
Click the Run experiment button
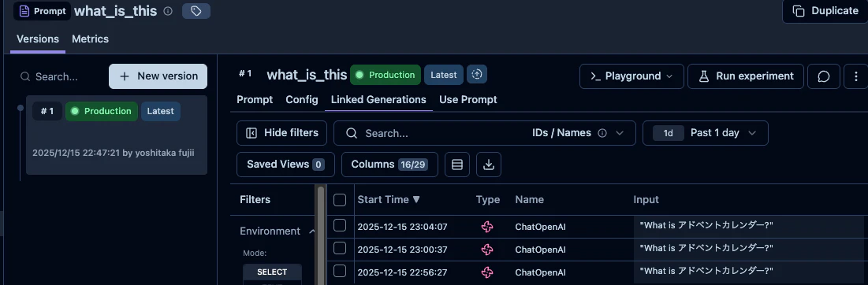point(746,76)
